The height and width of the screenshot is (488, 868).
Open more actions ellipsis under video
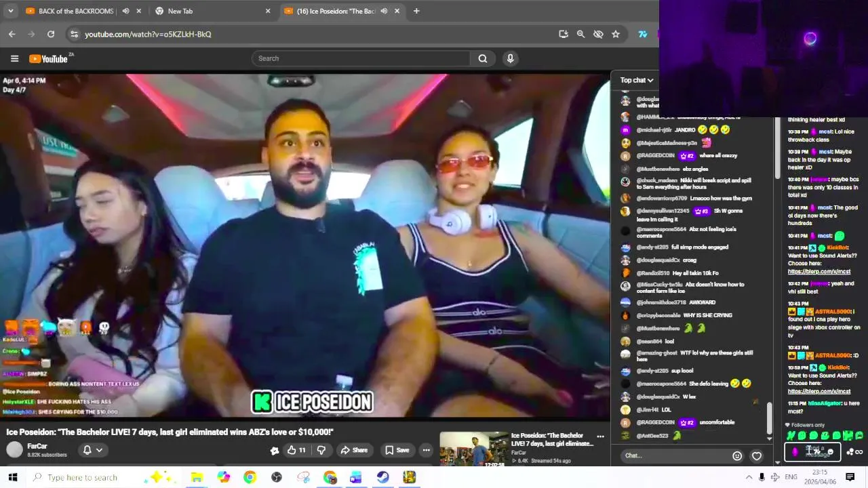pos(426,450)
